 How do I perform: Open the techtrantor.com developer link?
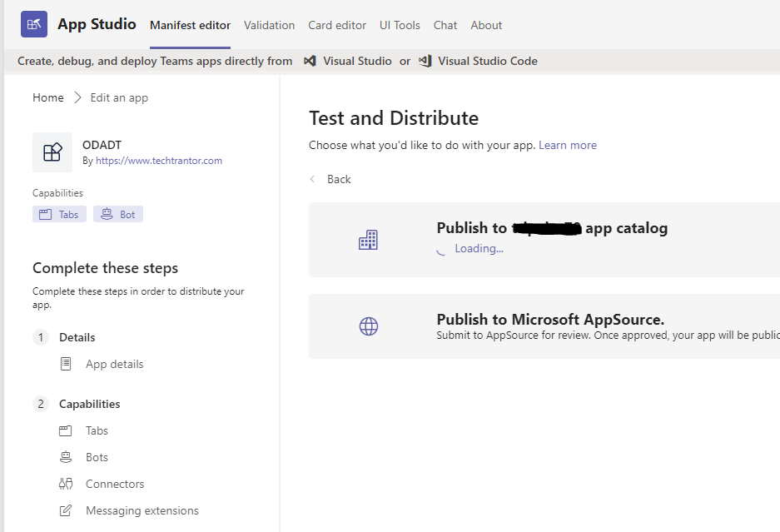click(159, 161)
